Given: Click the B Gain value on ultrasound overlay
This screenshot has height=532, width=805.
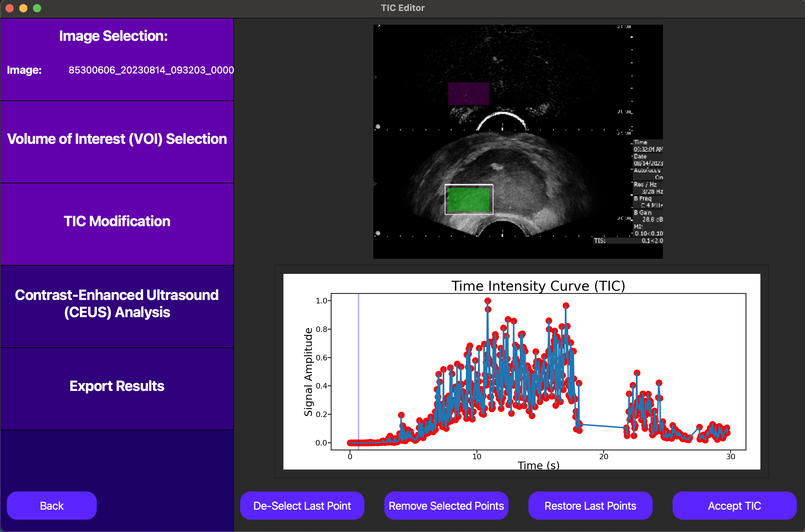Looking at the screenshot, I should [x=652, y=219].
